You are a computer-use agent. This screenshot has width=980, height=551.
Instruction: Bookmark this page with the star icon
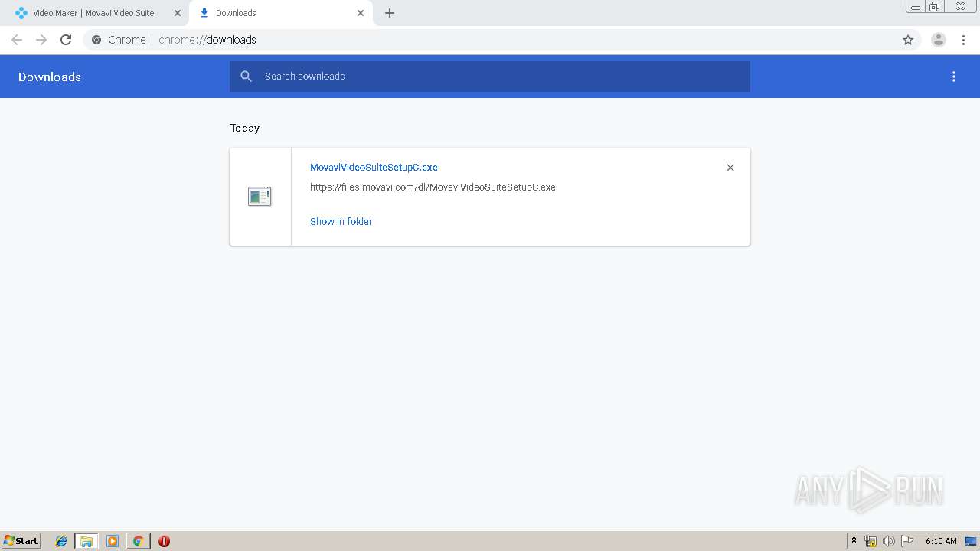[908, 40]
